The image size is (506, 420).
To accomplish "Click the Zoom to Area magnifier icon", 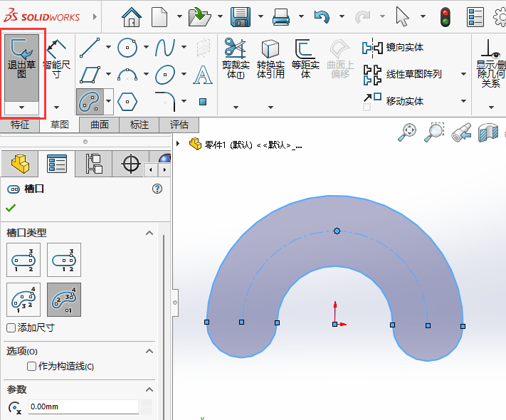I will pyautogui.click(x=434, y=132).
